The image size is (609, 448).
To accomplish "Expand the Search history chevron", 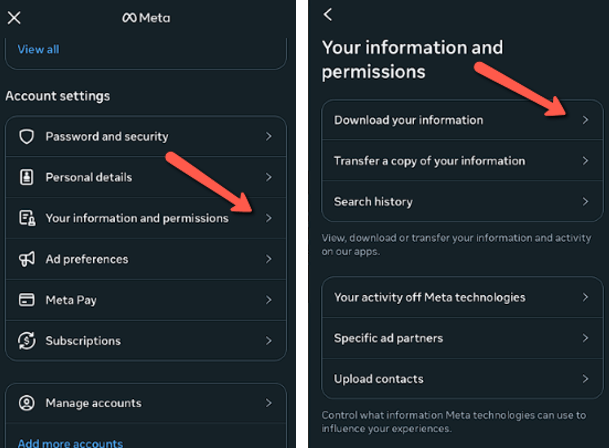I will pyautogui.click(x=586, y=202).
